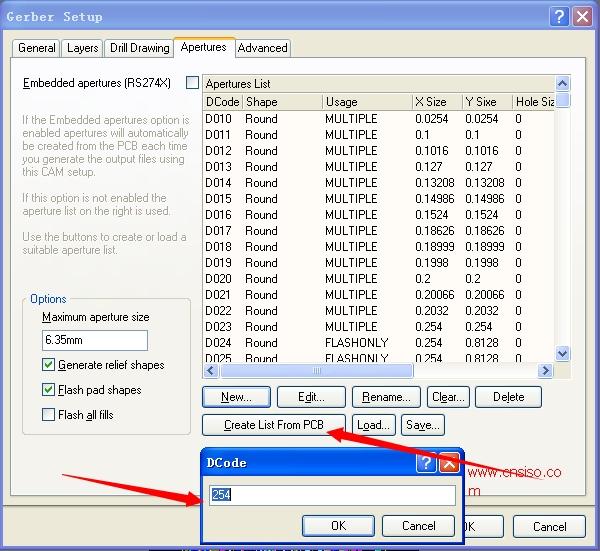Confirm DCode dialog with OK
Image resolution: width=600 pixels, height=551 pixels.
coord(338,526)
